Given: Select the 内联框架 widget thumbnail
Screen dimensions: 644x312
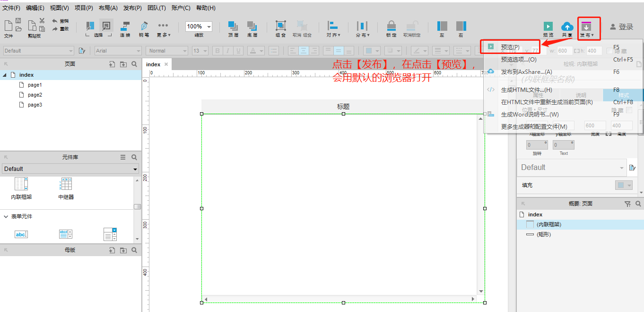Looking at the screenshot, I should [21, 184].
